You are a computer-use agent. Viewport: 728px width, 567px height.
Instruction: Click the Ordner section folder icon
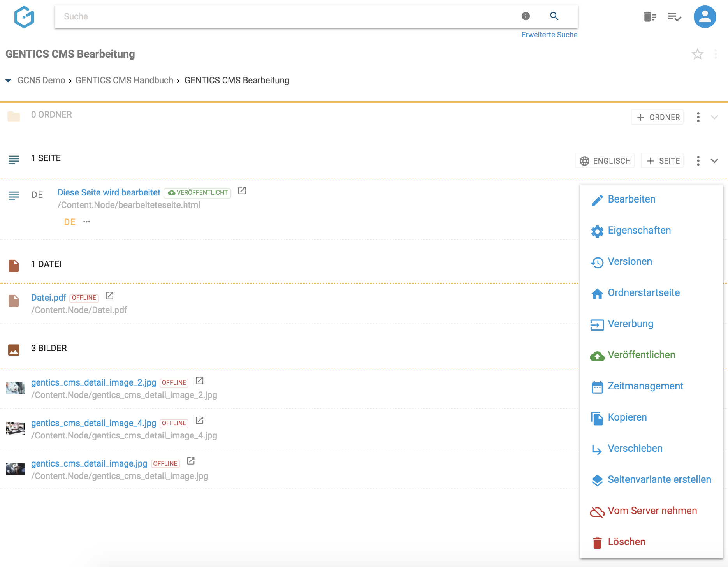pyautogui.click(x=14, y=116)
